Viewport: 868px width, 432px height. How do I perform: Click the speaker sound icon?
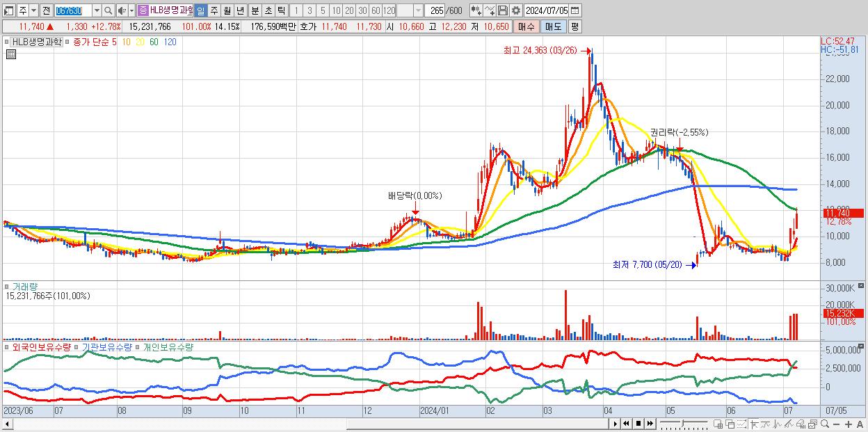[x=122, y=10]
